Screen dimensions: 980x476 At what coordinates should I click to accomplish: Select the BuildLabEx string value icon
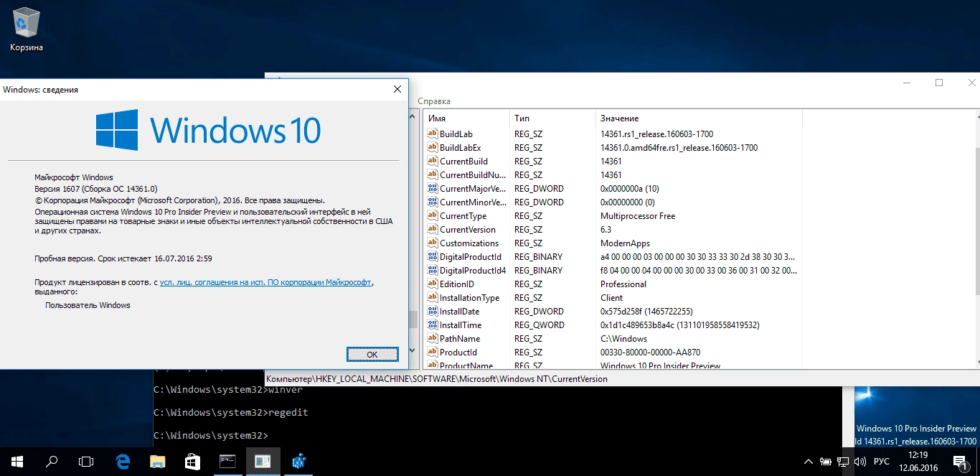tap(433, 148)
